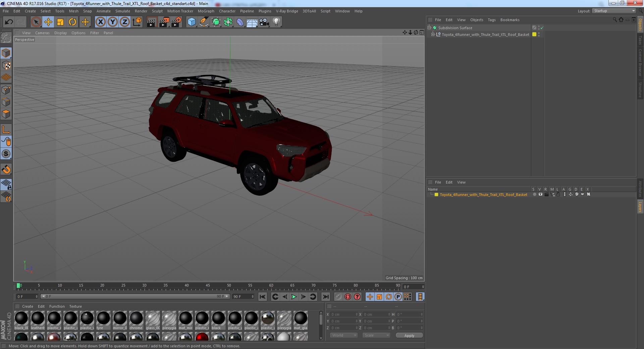644x349 pixels.
Task: Add a Subdivision Surface generator icon
Action: point(216,22)
